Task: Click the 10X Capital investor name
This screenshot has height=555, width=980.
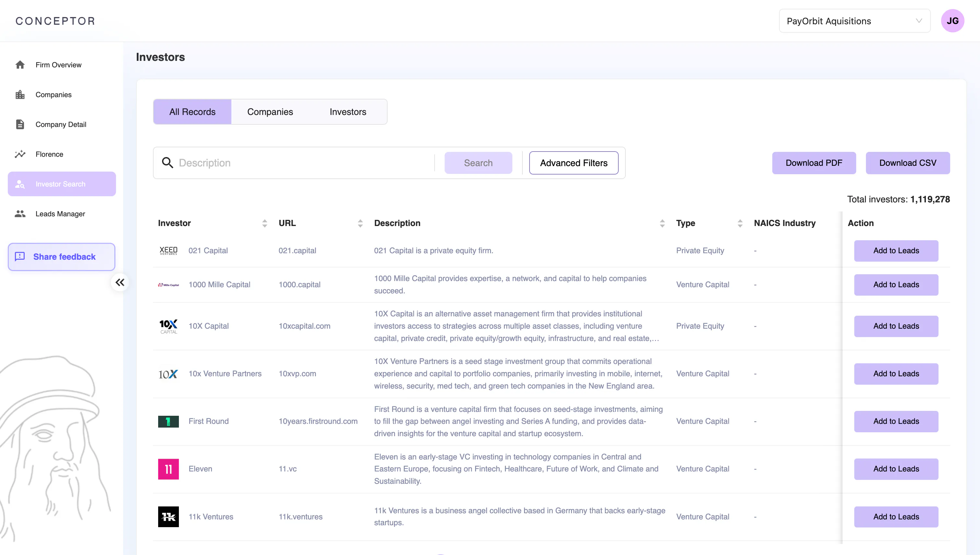Action: coord(209,326)
